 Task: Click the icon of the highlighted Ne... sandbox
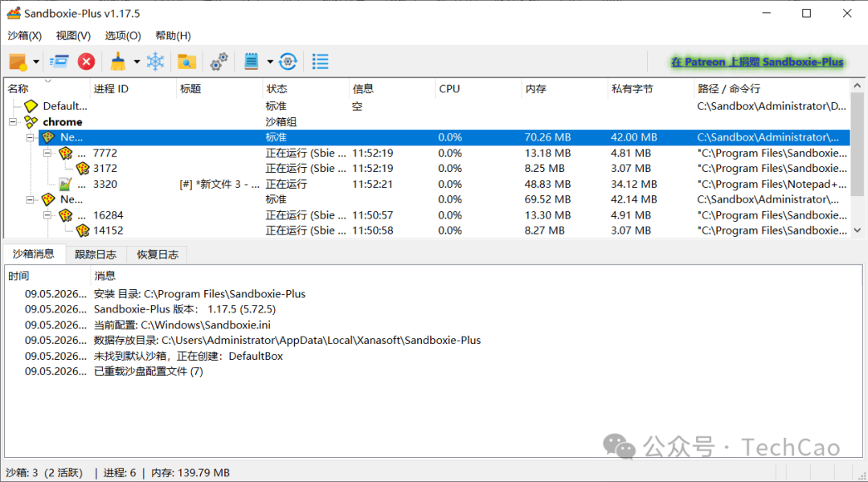(x=48, y=137)
